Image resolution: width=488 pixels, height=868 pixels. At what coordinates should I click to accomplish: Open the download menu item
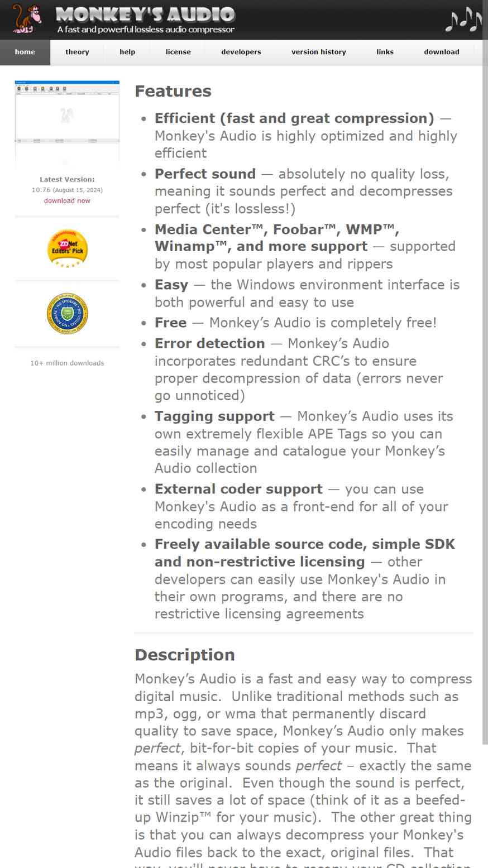[442, 52]
